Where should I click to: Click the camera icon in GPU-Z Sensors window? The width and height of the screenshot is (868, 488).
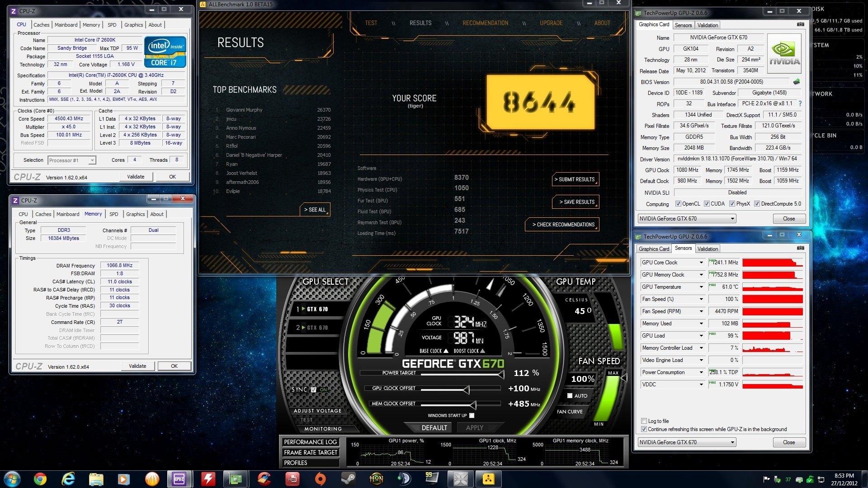[x=800, y=248]
